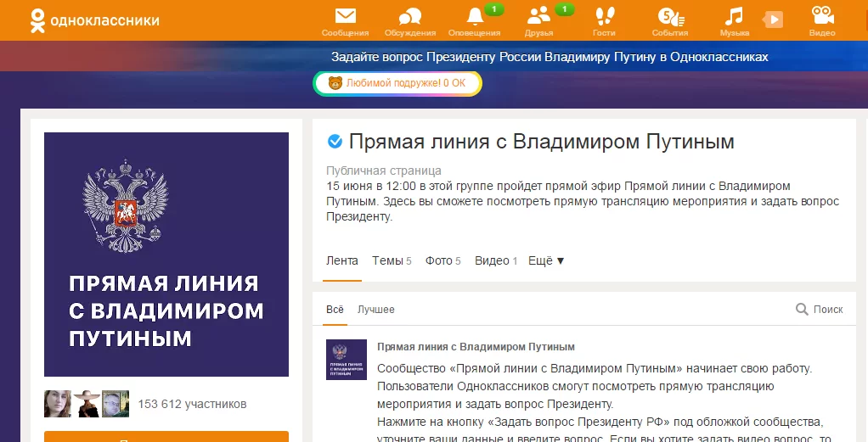Click the bear gift icon in banner
Viewport: 868px width, 442px height.
pos(335,83)
